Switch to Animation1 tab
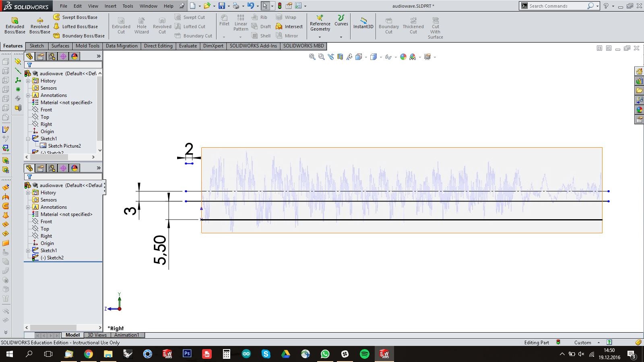The image size is (644, 362). [x=126, y=335]
